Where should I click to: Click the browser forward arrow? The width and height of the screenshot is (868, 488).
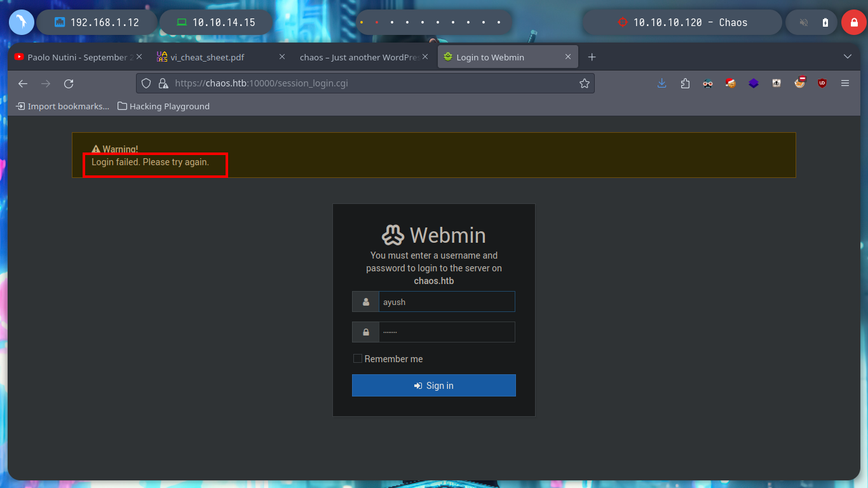click(46, 83)
